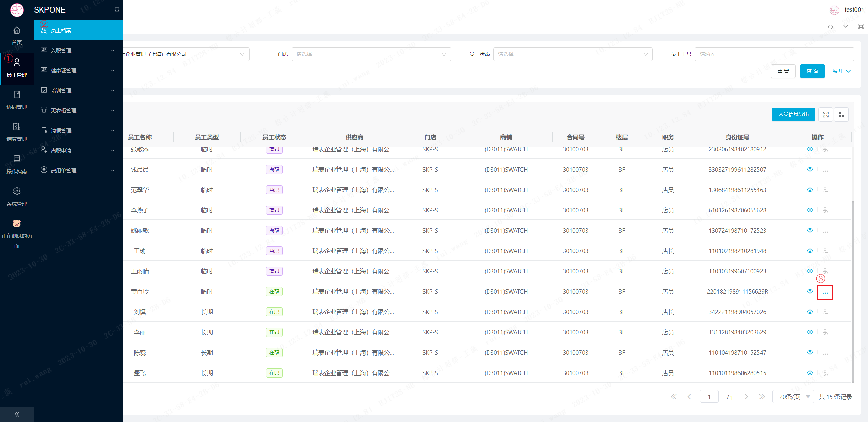The height and width of the screenshot is (422, 868).
Task: Expand the 入职管理 submenu
Action: tap(78, 50)
